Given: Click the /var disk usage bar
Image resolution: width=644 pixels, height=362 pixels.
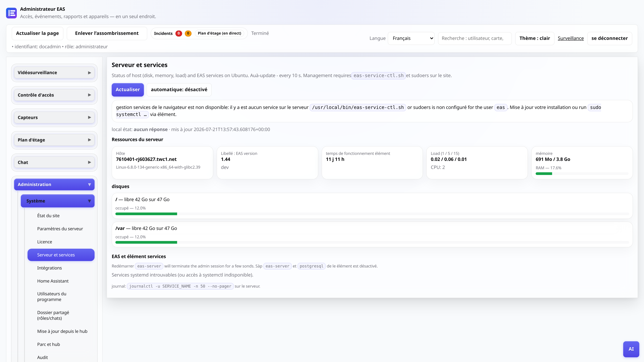Looking at the screenshot, I should [x=372, y=242].
